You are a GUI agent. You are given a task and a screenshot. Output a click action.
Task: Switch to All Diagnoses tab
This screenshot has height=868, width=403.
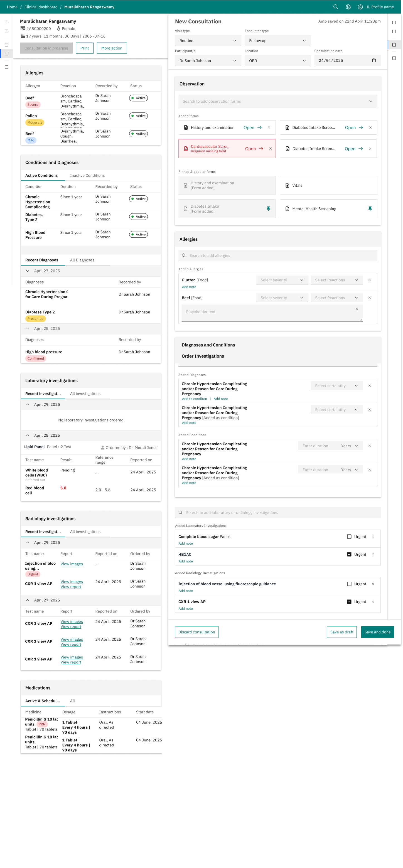(82, 260)
